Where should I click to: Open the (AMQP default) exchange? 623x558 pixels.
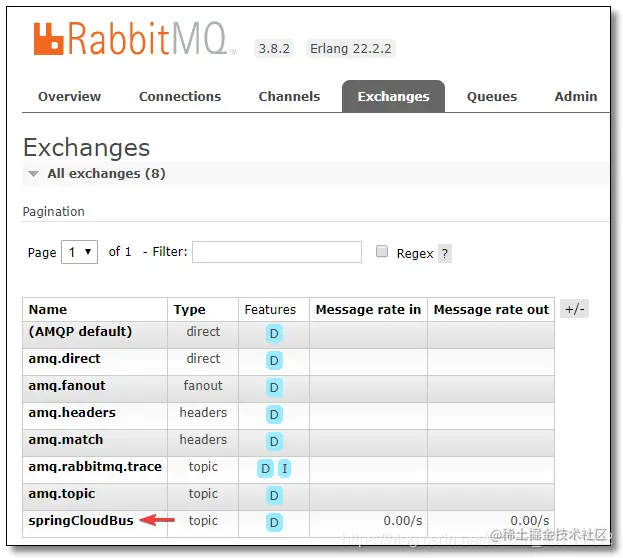click(80, 331)
